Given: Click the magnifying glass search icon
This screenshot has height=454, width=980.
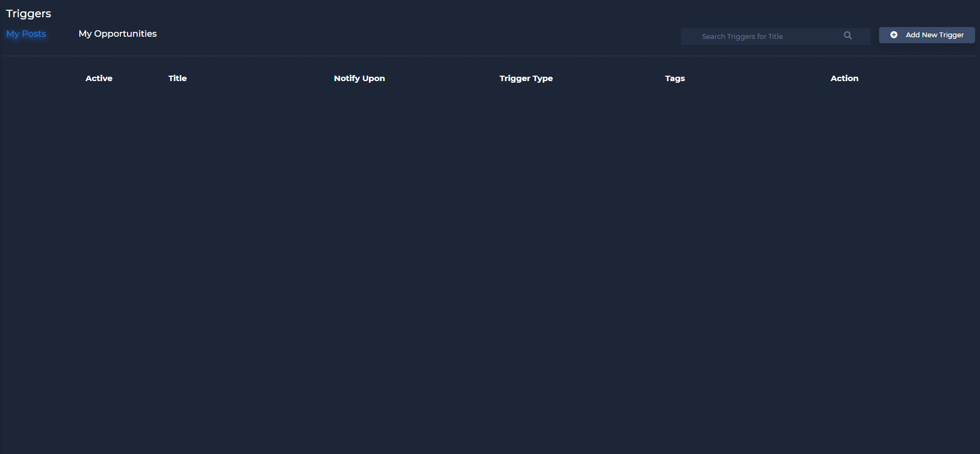Looking at the screenshot, I should coord(848,36).
